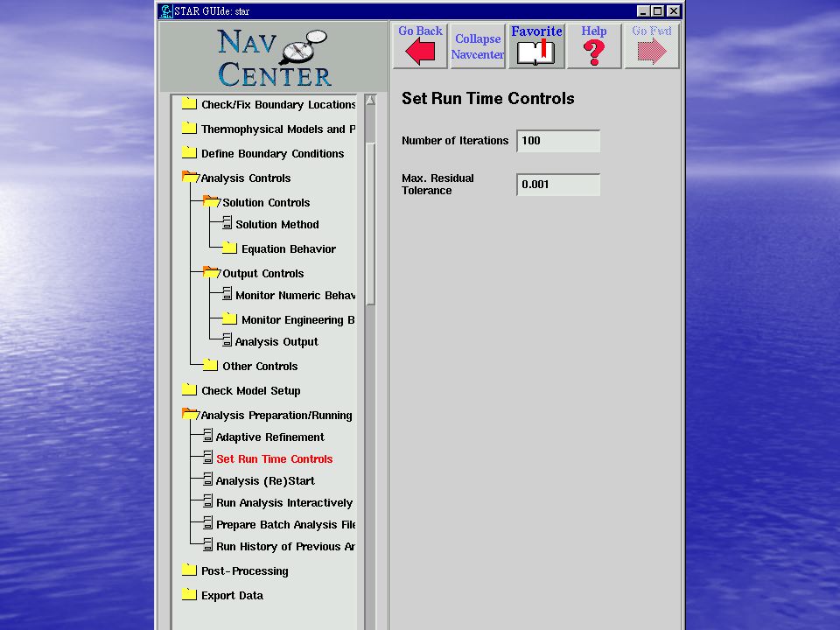Click the NavCenter tree scrollbar thumb
The image size is (840, 630).
369,223
